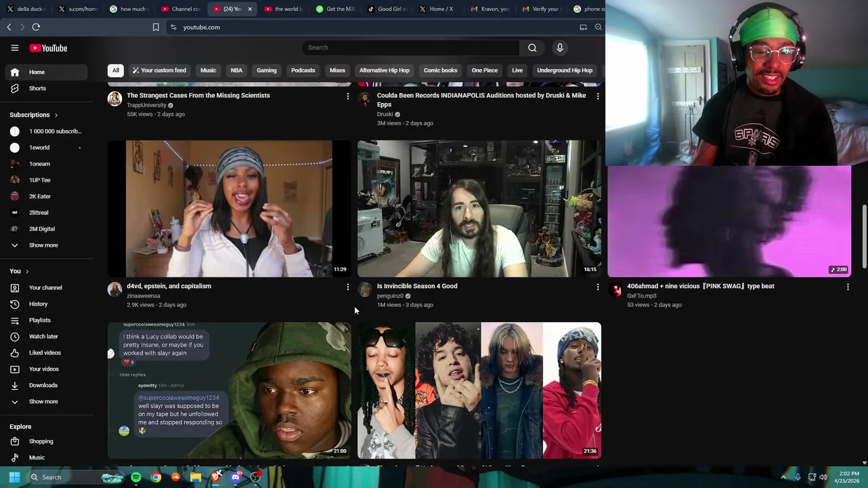Viewport: 868px width, 488px height.
Task: Hide replies in the comment thumbnail
Action: (132, 375)
